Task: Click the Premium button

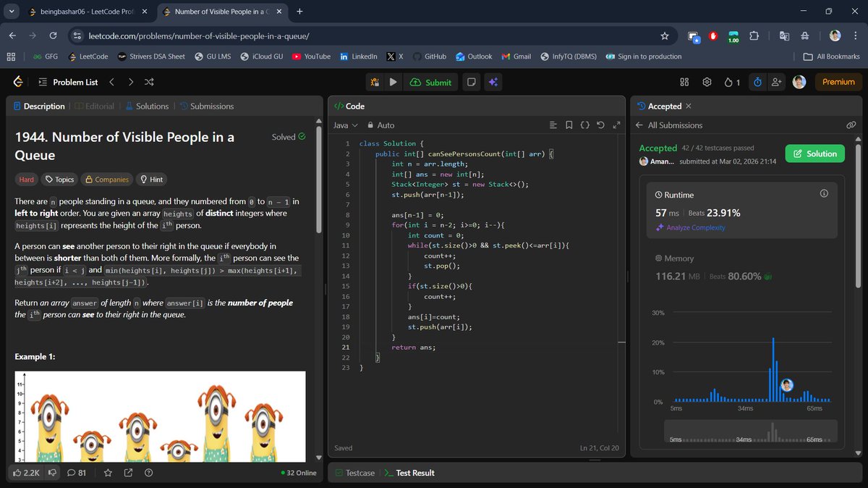Action: 838,82
